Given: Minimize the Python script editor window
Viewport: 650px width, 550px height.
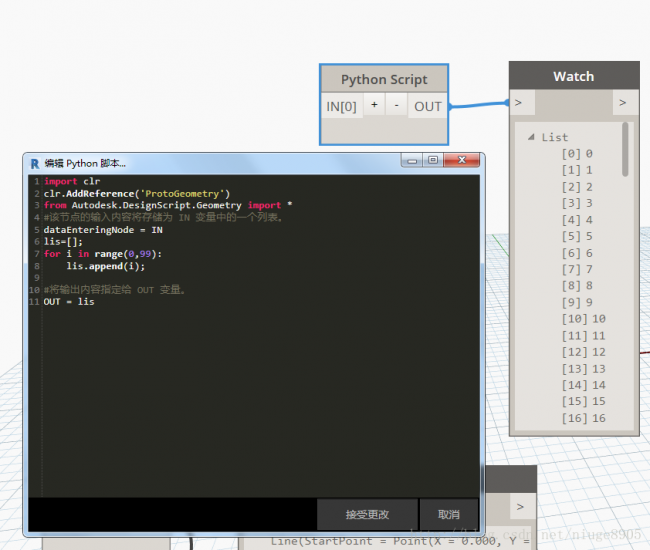Looking at the screenshot, I should coord(412,160).
